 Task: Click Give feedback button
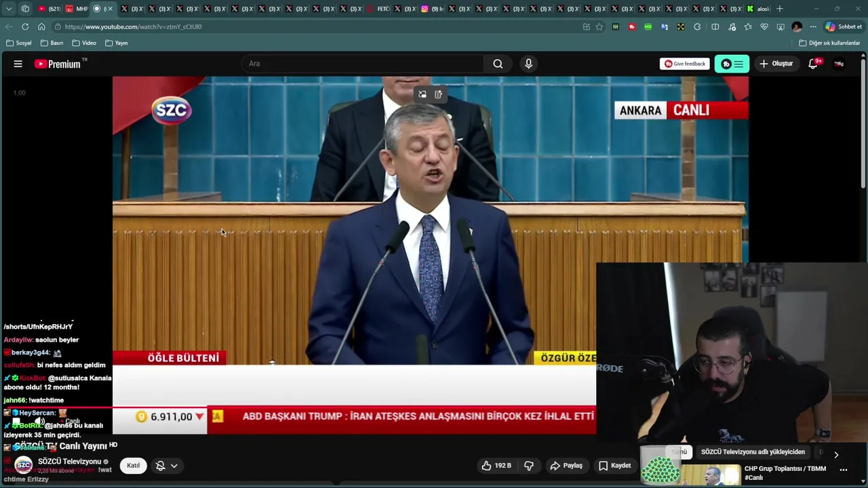[685, 64]
